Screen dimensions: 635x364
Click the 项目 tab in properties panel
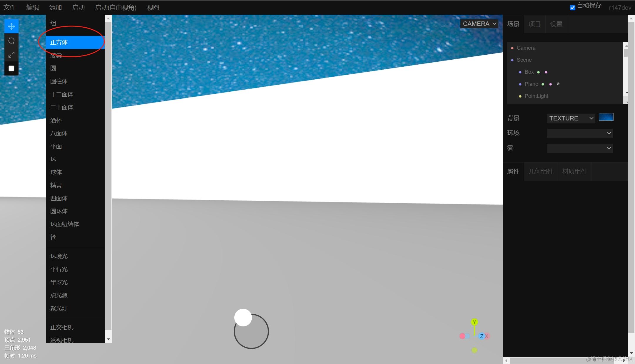click(534, 24)
